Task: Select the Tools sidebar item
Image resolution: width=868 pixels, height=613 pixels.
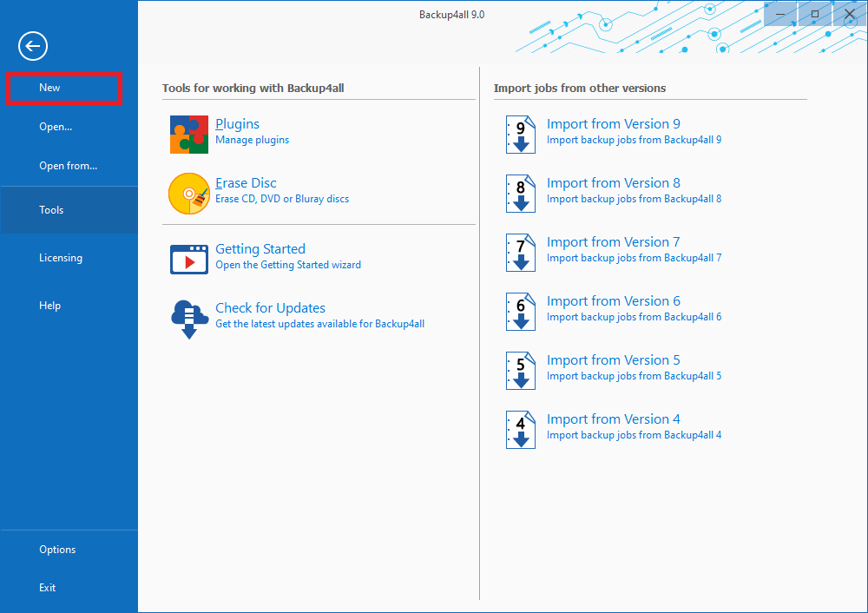Action: [x=69, y=210]
